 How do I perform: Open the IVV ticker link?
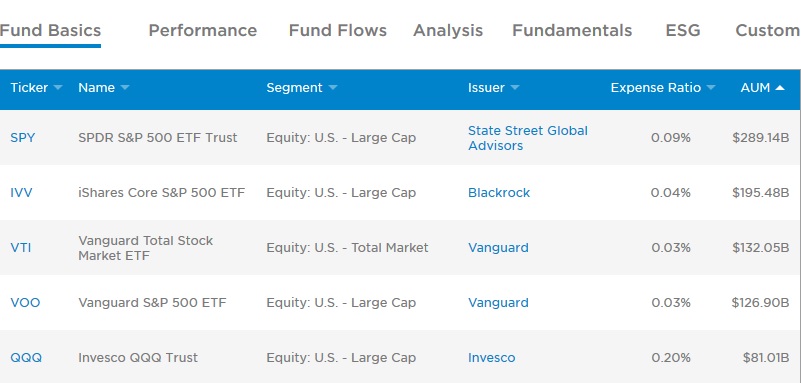[21, 193]
